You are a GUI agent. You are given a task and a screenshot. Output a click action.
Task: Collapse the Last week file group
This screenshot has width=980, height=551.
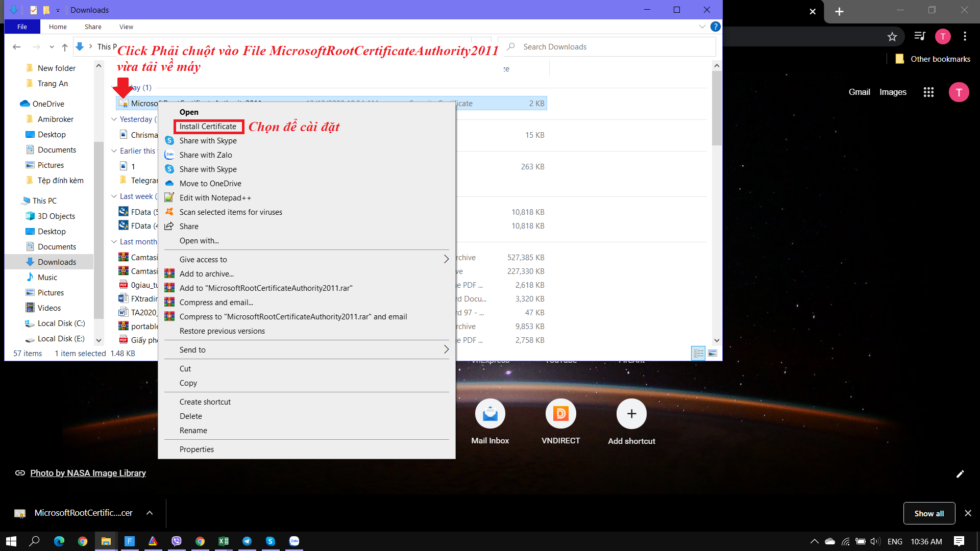click(114, 196)
